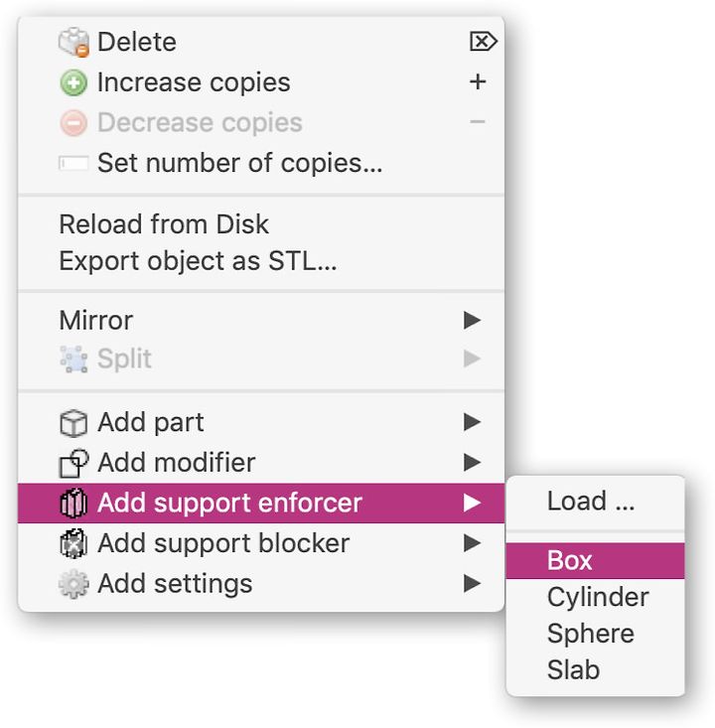This screenshot has height=728, width=715.
Task: Click Load … in the submenu
Action: [x=590, y=502]
